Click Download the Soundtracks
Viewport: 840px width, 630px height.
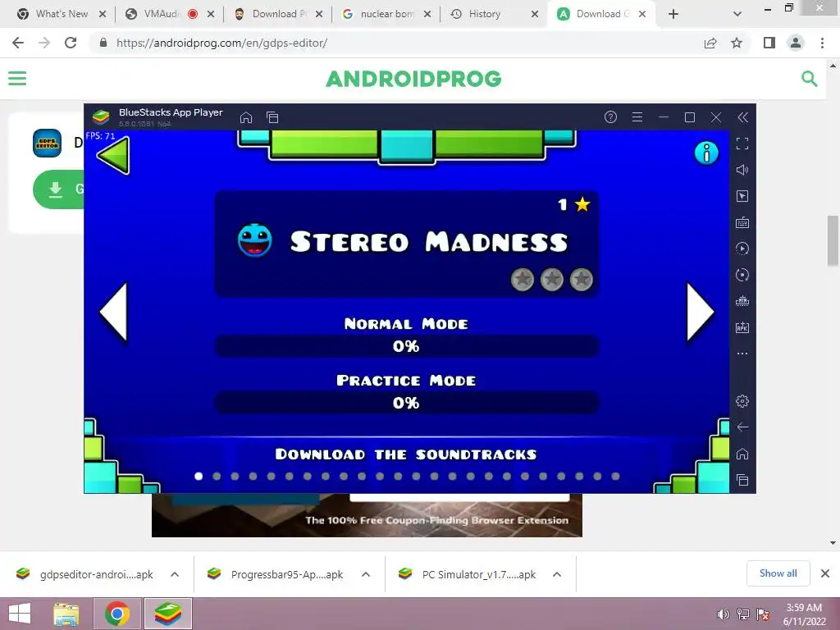click(406, 454)
